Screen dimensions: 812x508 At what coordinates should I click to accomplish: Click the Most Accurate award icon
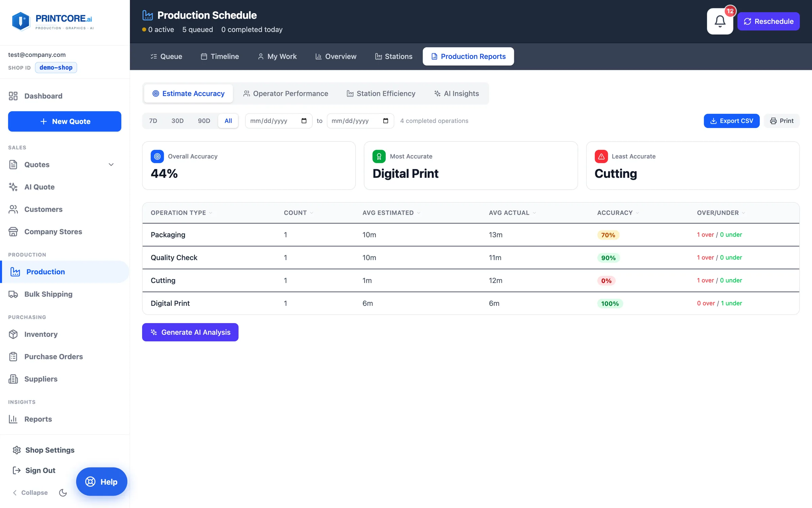[379, 156]
